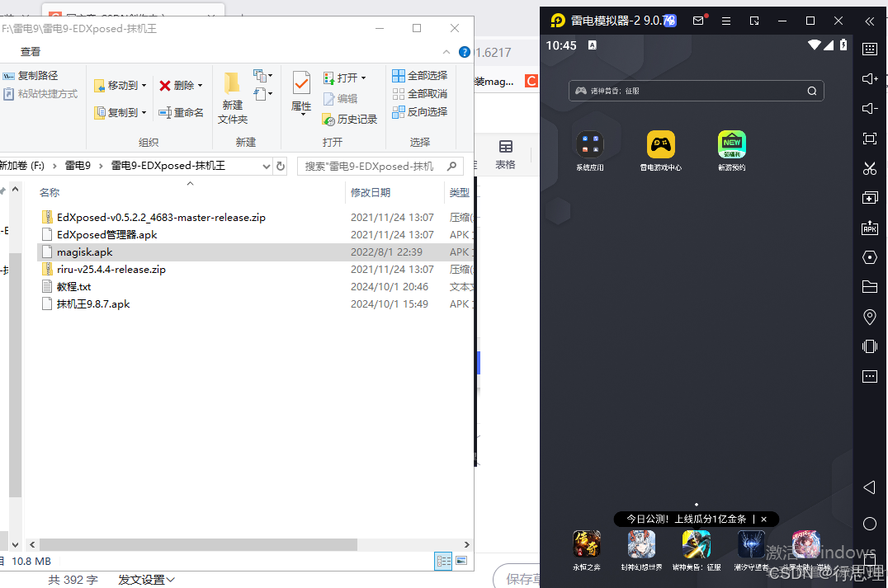Toggle fullscreen from the LDPlayer sidebar
Viewport: 888px width, 588px height.
[x=869, y=138]
